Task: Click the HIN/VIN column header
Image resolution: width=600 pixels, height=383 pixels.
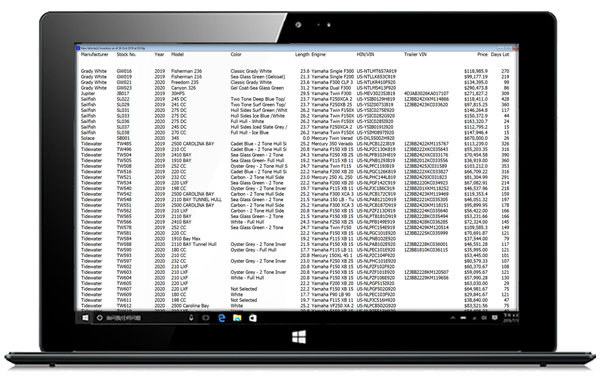Action: coord(365,54)
